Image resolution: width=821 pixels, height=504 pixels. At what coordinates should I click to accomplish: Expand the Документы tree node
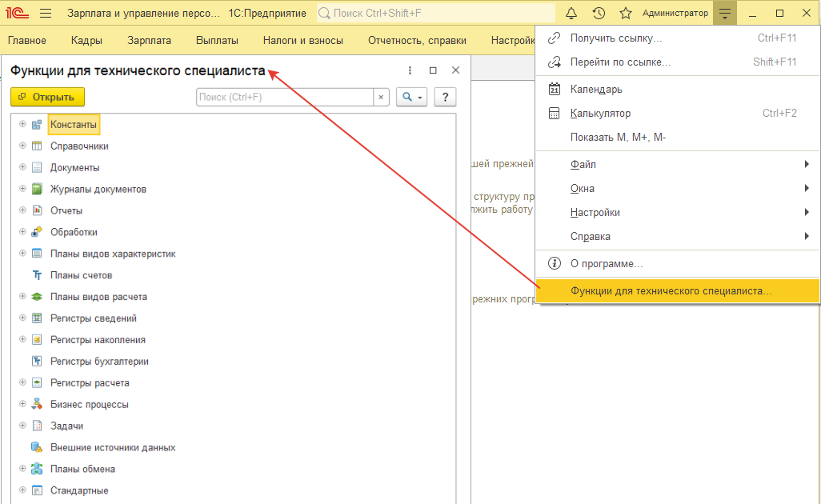[x=22, y=167]
